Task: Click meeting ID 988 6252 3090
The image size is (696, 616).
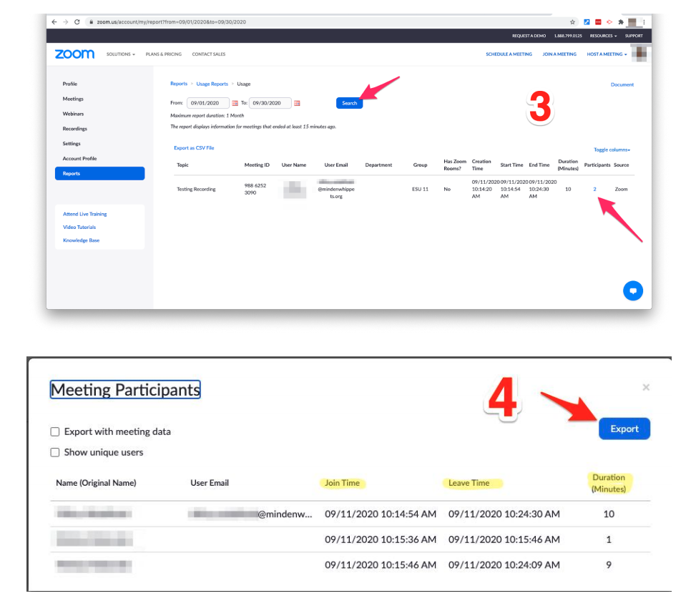Action: point(255,189)
